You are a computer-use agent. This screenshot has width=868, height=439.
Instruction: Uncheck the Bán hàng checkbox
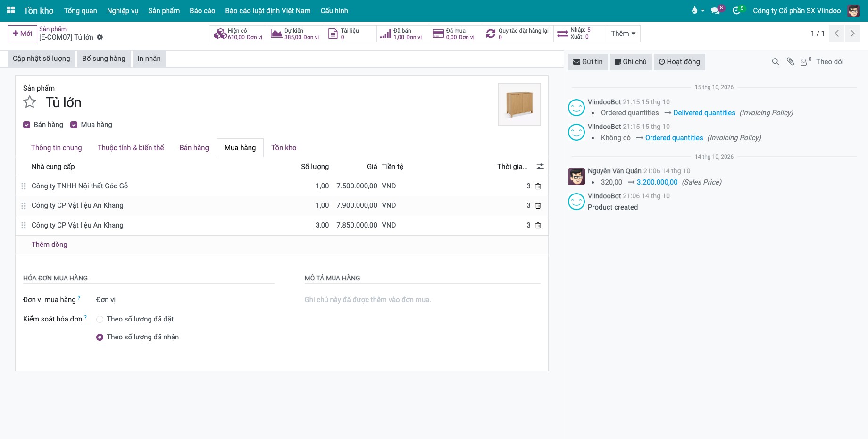coord(27,125)
